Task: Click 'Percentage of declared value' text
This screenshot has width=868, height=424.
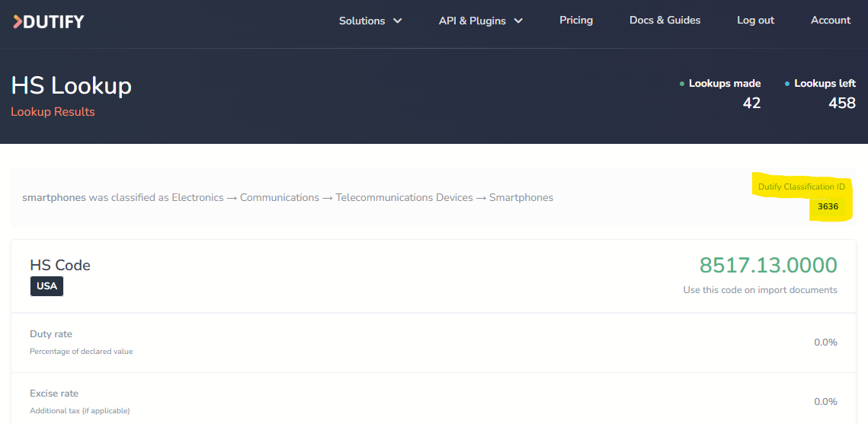Action: tap(82, 351)
